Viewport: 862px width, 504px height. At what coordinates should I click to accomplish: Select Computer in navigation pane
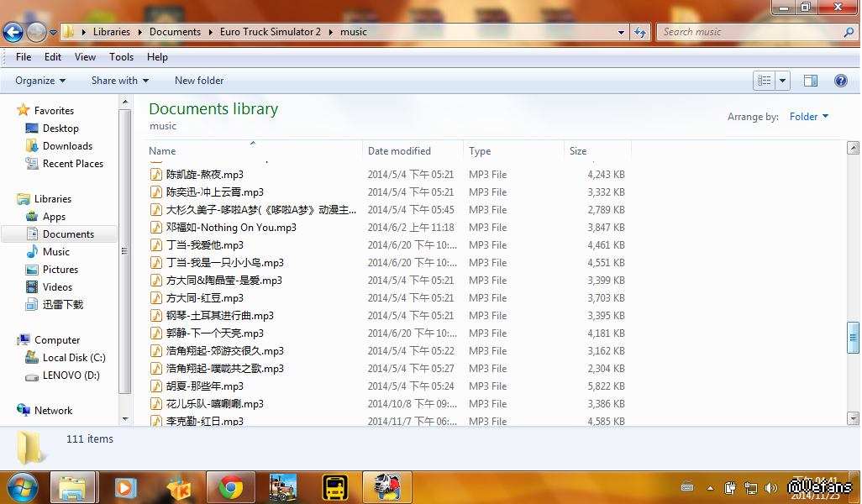pyautogui.click(x=49, y=340)
